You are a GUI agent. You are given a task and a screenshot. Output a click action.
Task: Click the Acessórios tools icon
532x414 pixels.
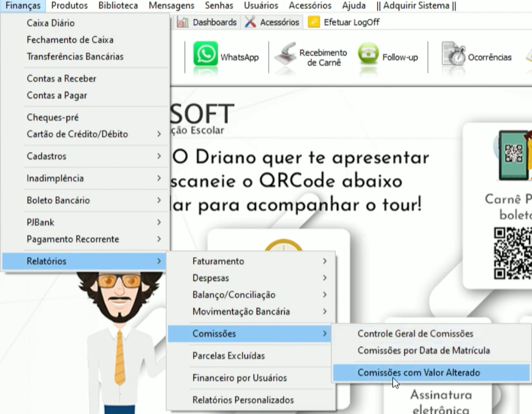click(250, 23)
